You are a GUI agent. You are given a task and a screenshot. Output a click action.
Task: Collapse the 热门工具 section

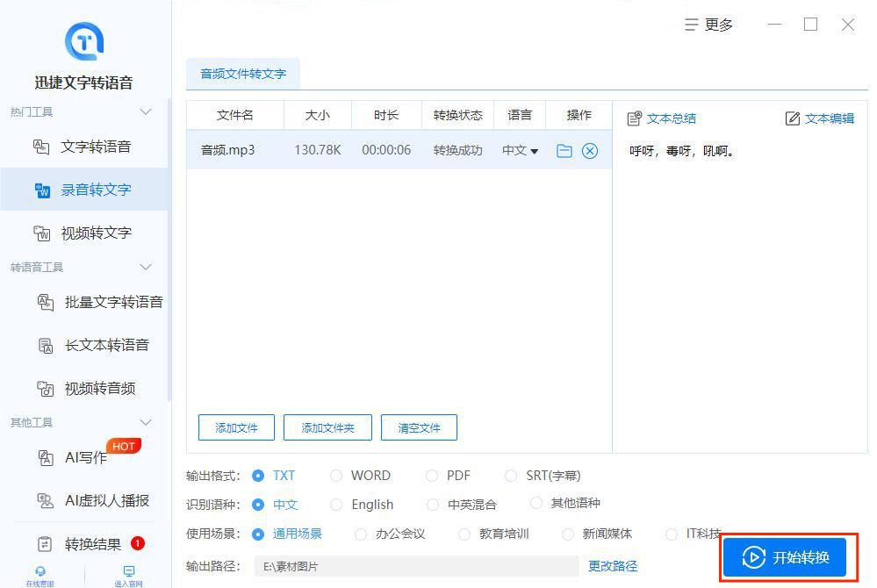(x=146, y=111)
